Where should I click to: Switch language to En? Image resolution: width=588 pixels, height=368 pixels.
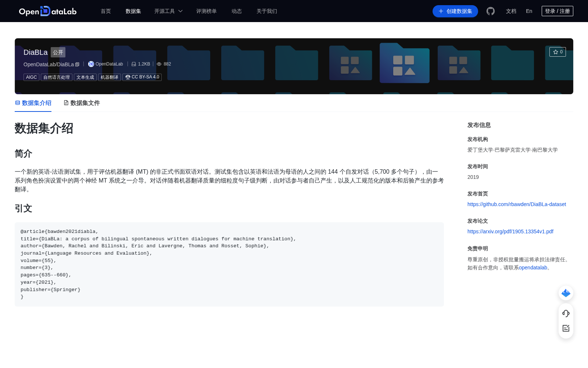(x=529, y=11)
